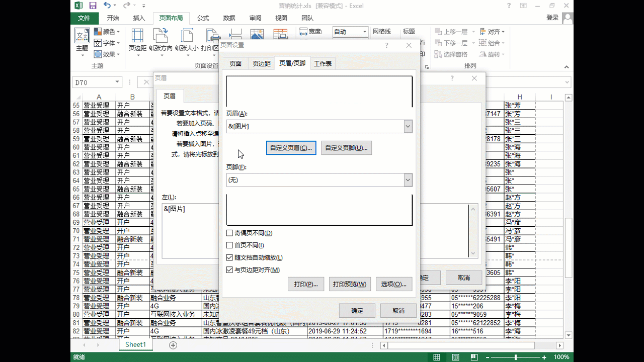The height and width of the screenshot is (362, 644).
Task: Uncheck 与页边距对齐 checkbox
Action: 230,270
